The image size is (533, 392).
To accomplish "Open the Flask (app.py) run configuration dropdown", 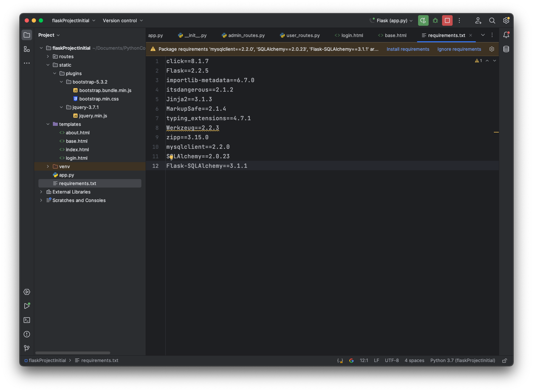I will coord(391,20).
